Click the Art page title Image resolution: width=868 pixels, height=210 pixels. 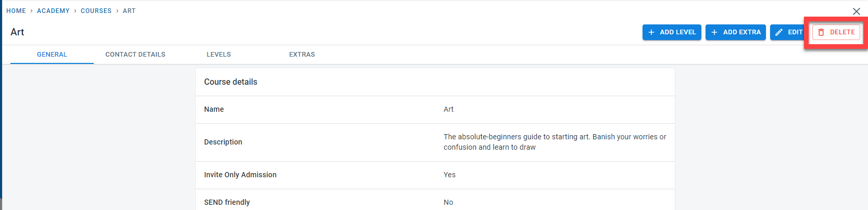point(17,32)
